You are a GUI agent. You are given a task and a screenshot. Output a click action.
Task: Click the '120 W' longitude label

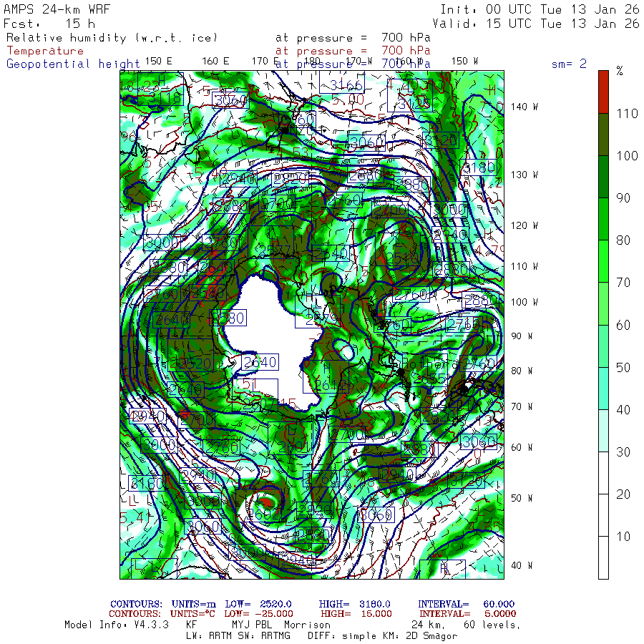tap(524, 225)
